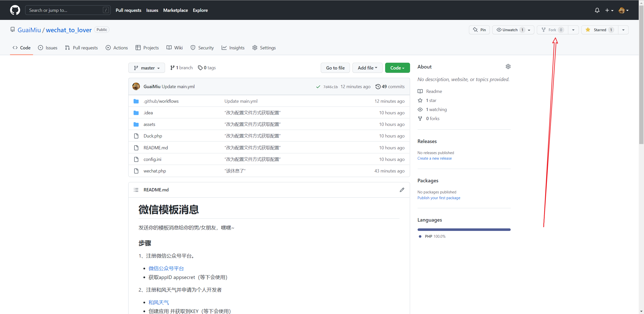Click the Duck.php file icon
This screenshot has height=314, width=644.
click(136, 136)
